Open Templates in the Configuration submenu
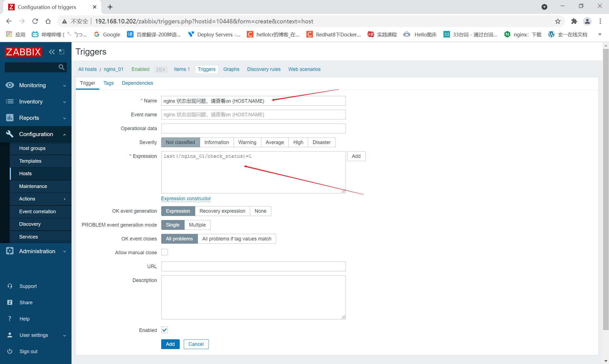This screenshot has width=609, height=364. (x=30, y=161)
